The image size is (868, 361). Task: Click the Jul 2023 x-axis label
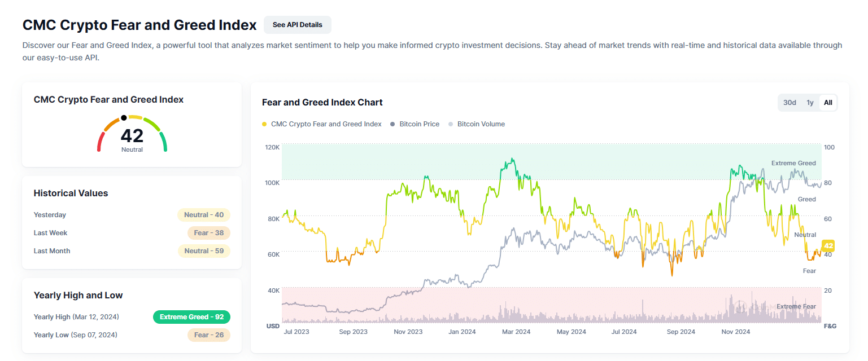(296, 332)
